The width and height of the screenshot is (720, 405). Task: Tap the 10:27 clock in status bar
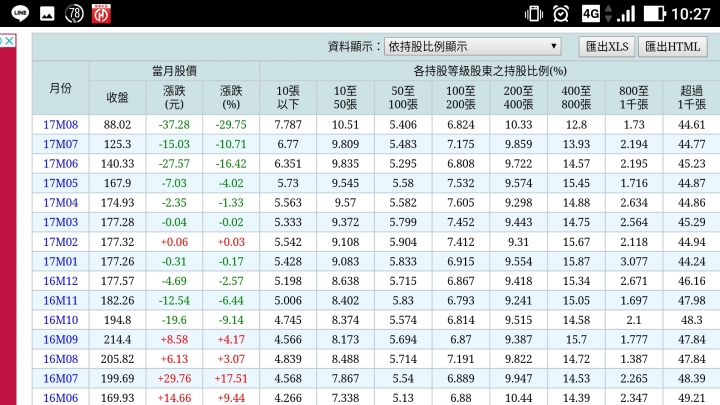pyautogui.click(x=691, y=14)
